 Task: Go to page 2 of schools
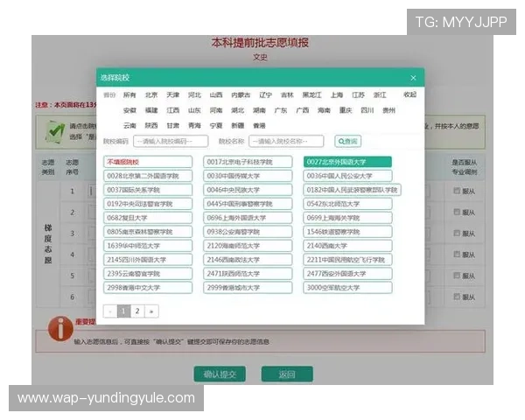[x=137, y=311]
